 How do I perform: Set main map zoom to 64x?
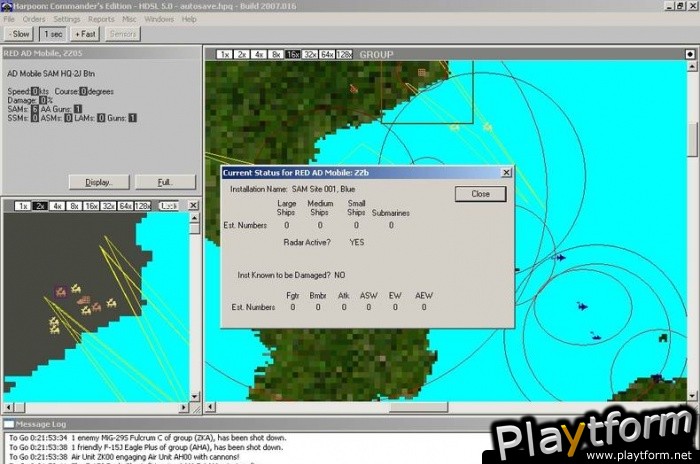pos(327,54)
